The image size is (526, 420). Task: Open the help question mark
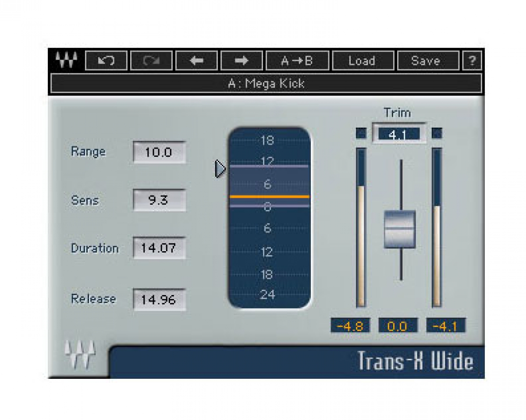click(472, 61)
